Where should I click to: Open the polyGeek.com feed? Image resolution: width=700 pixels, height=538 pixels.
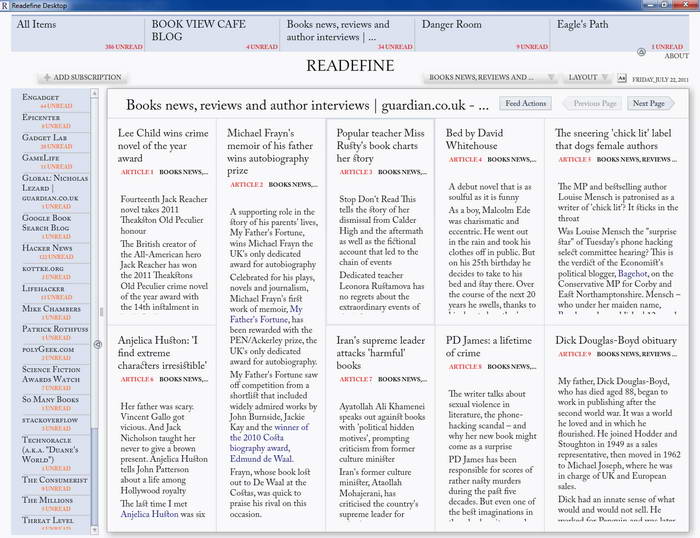tap(51, 353)
